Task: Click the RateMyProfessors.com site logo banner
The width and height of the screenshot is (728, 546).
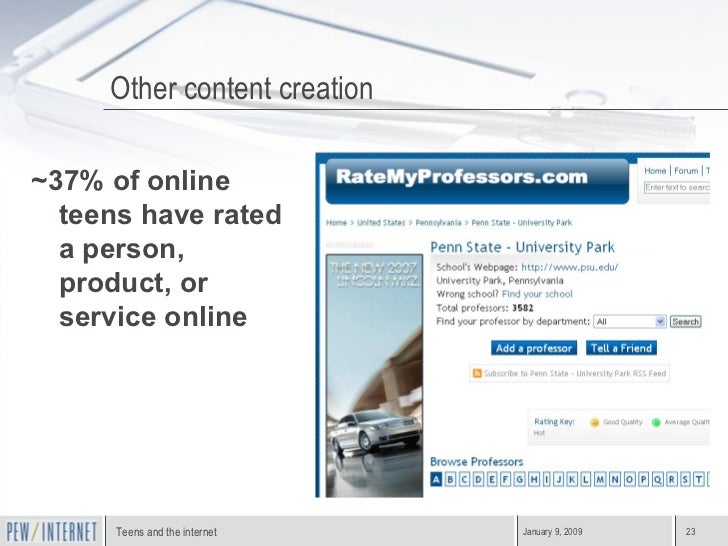Action: (477, 181)
